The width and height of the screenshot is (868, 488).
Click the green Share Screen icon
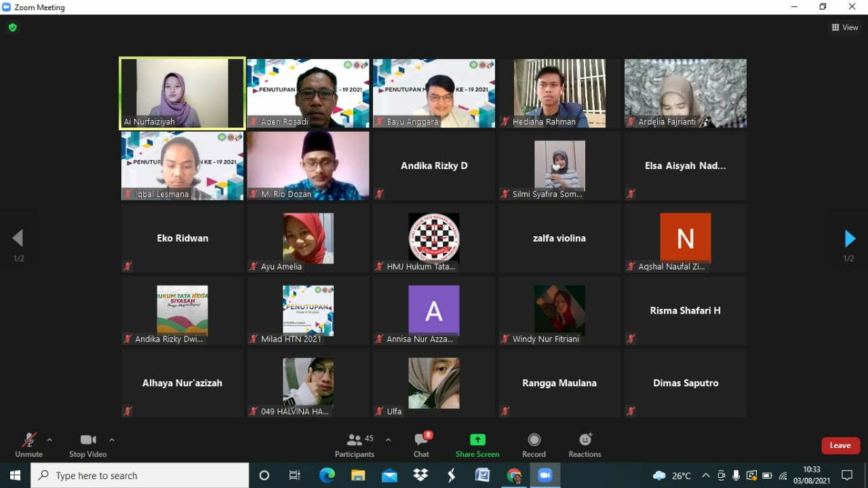tap(477, 440)
